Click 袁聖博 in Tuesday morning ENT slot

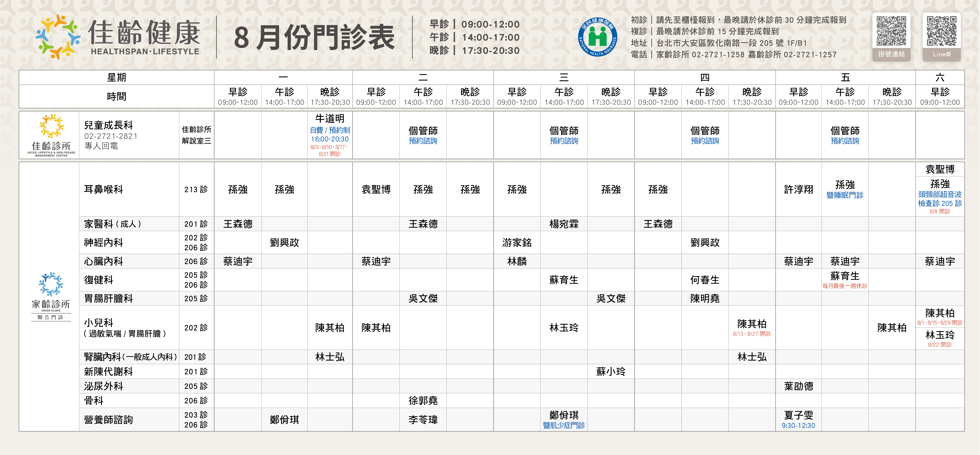[376, 189]
